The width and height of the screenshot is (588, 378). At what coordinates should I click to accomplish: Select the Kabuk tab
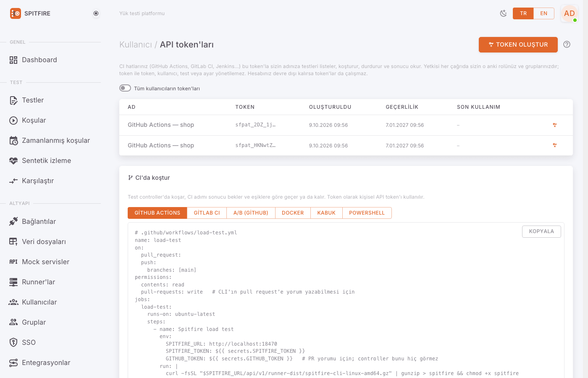[x=326, y=213]
